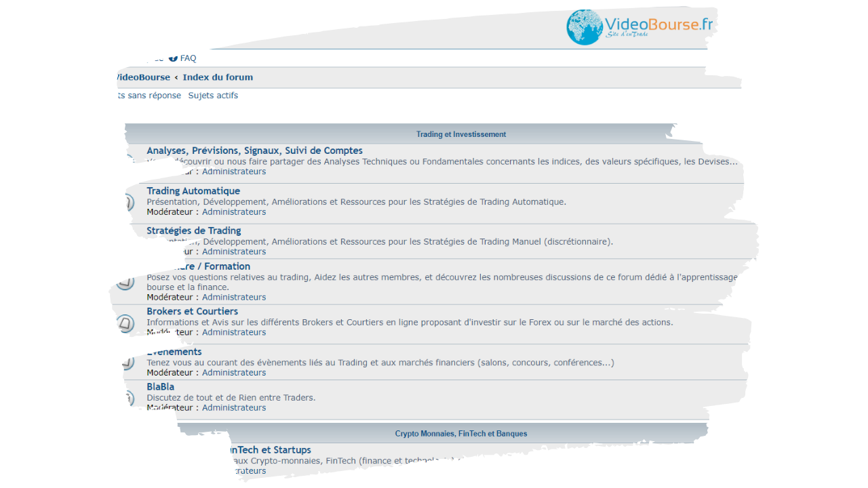Show Sujets actifs
Viewport: 868px width, 488px height.
[213, 96]
